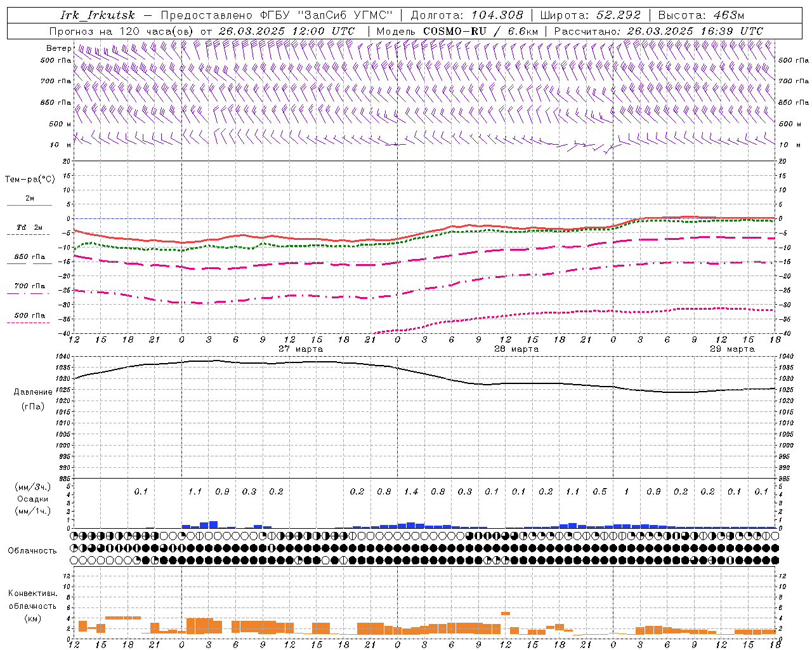Click the Irk_Irkutsk station title
812x650 pixels.
click(x=97, y=15)
